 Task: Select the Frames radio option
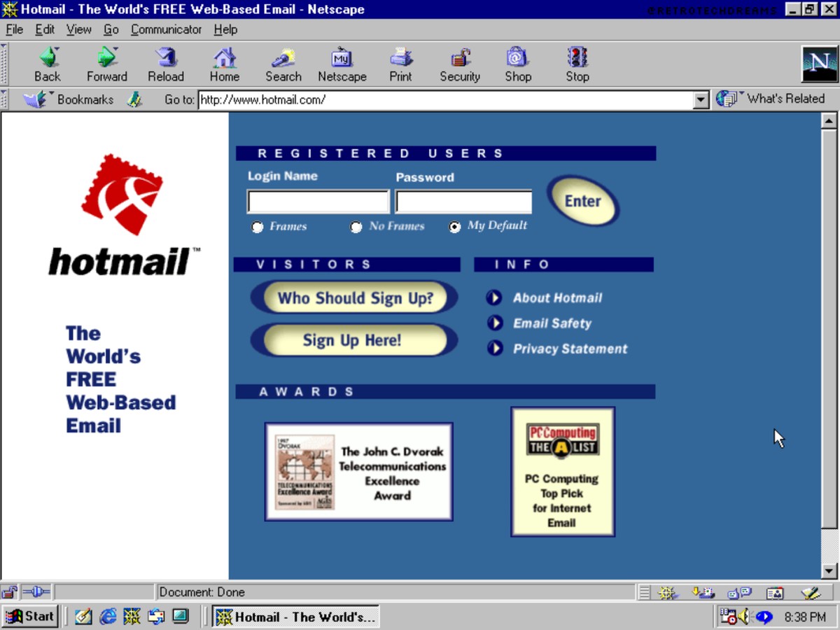pyautogui.click(x=258, y=227)
